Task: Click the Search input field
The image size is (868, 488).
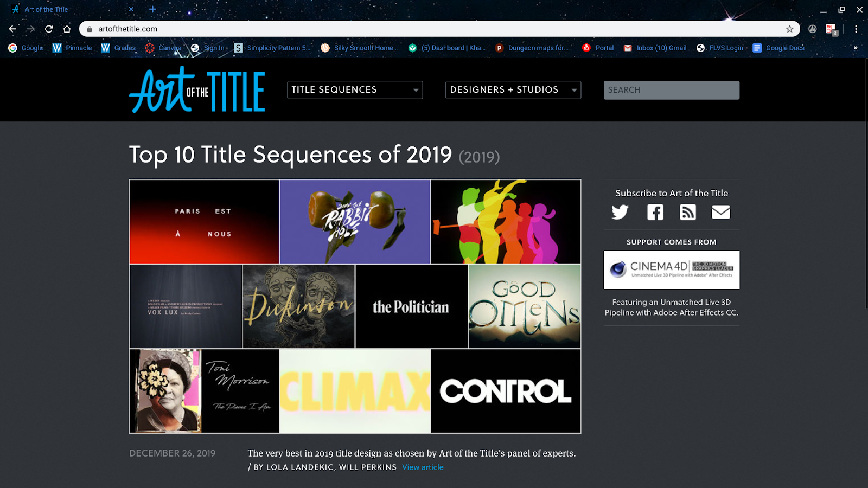Action: tap(672, 90)
